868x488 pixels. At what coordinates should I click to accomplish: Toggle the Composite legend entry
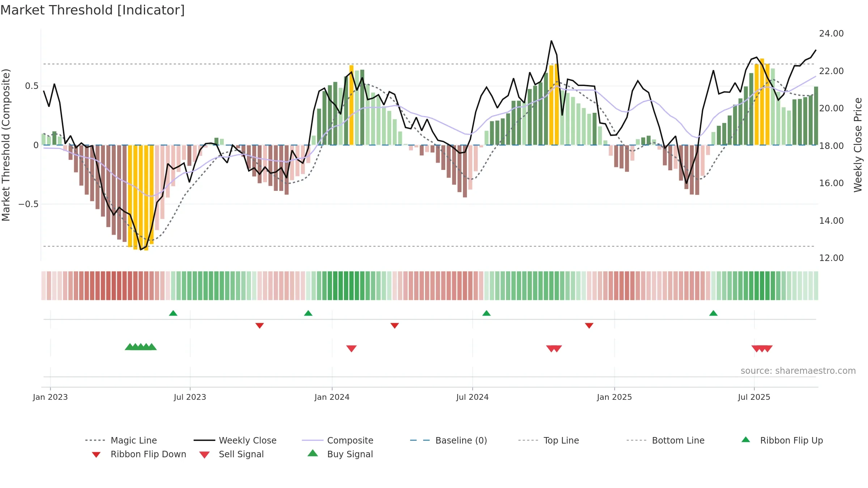pyautogui.click(x=337, y=440)
